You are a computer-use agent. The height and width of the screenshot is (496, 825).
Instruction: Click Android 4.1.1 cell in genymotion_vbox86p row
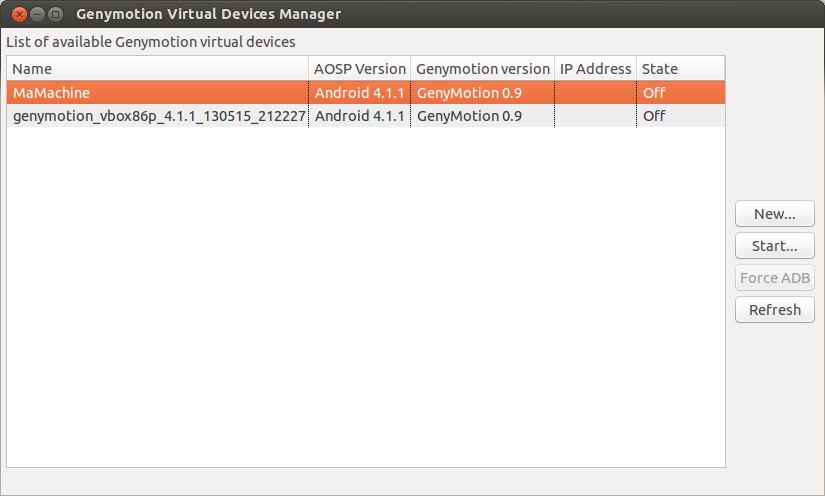359,116
